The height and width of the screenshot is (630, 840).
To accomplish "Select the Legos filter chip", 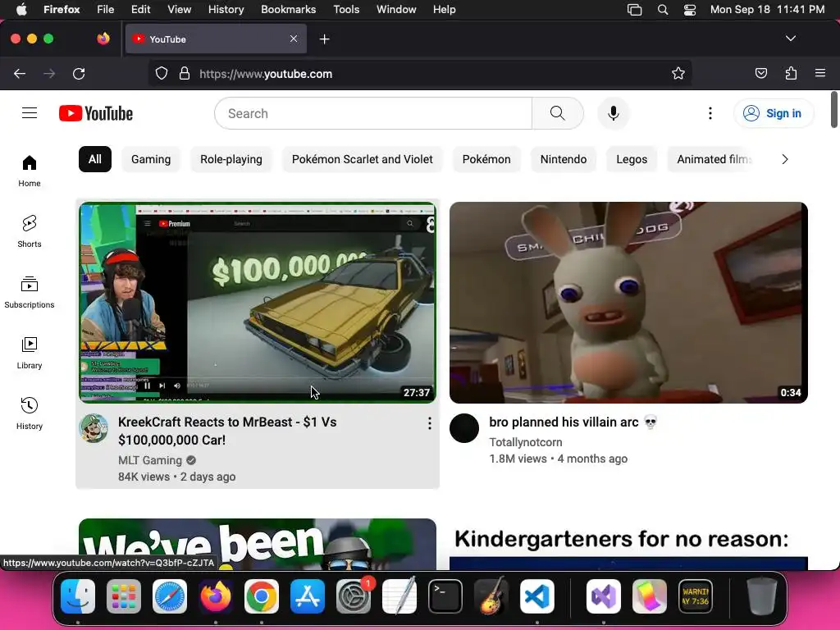I will pyautogui.click(x=632, y=159).
